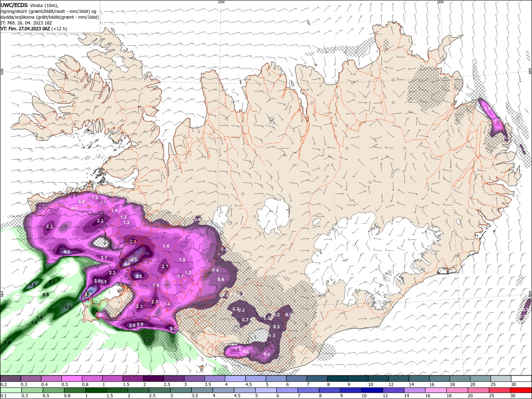
Task: Click the '15W' longitude label
Action: pos(440,2)
